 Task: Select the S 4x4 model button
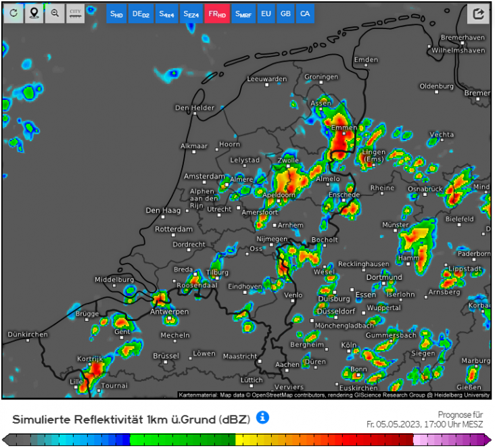(166, 14)
